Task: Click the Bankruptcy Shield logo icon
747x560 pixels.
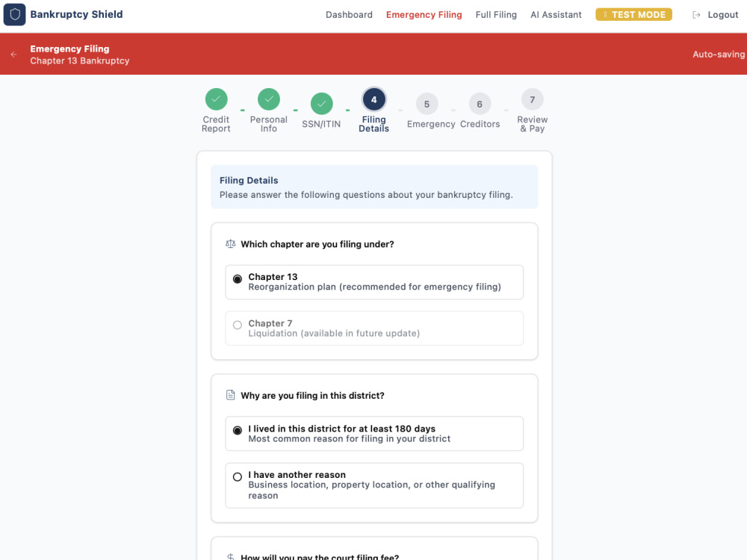Action: (x=14, y=15)
